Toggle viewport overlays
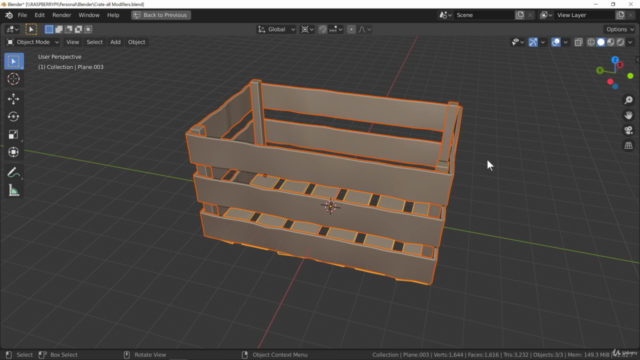The width and height of the screenshot is (640, 360). click(x=556, y=42)
